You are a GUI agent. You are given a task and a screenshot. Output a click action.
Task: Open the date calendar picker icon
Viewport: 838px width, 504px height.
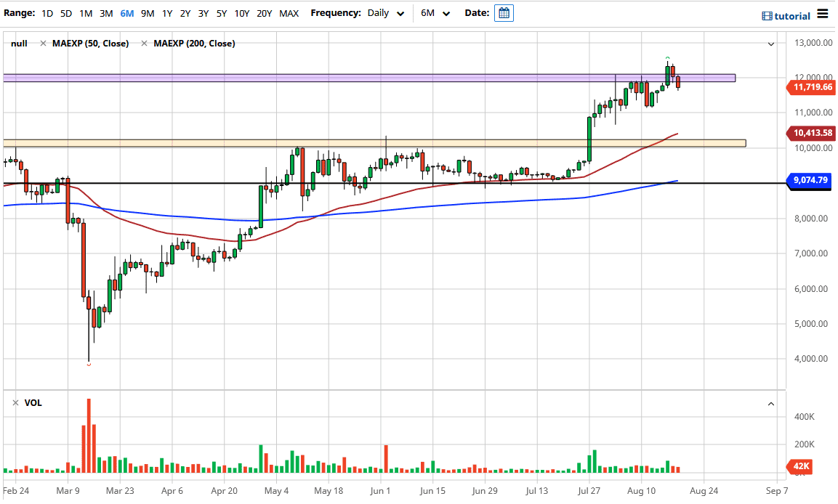point(504,13)
